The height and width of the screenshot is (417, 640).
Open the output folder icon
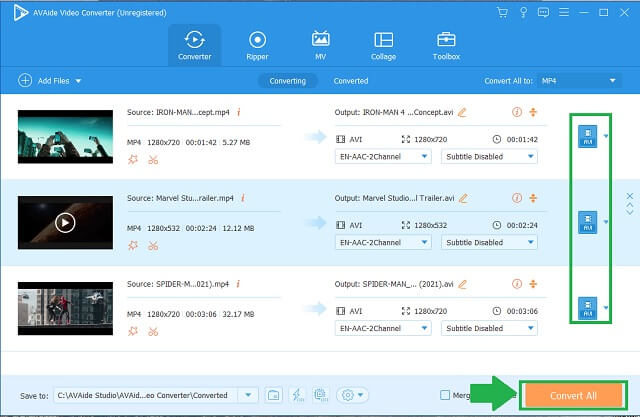click(x=273, y=395)
